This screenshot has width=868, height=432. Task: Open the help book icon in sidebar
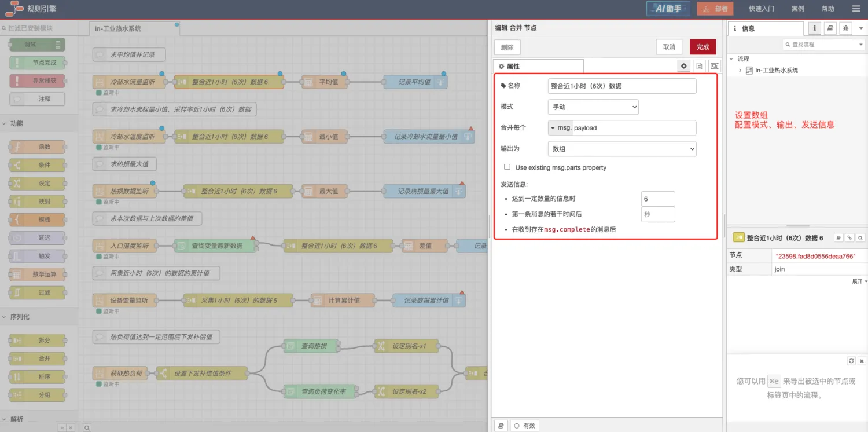click(830, 28)
